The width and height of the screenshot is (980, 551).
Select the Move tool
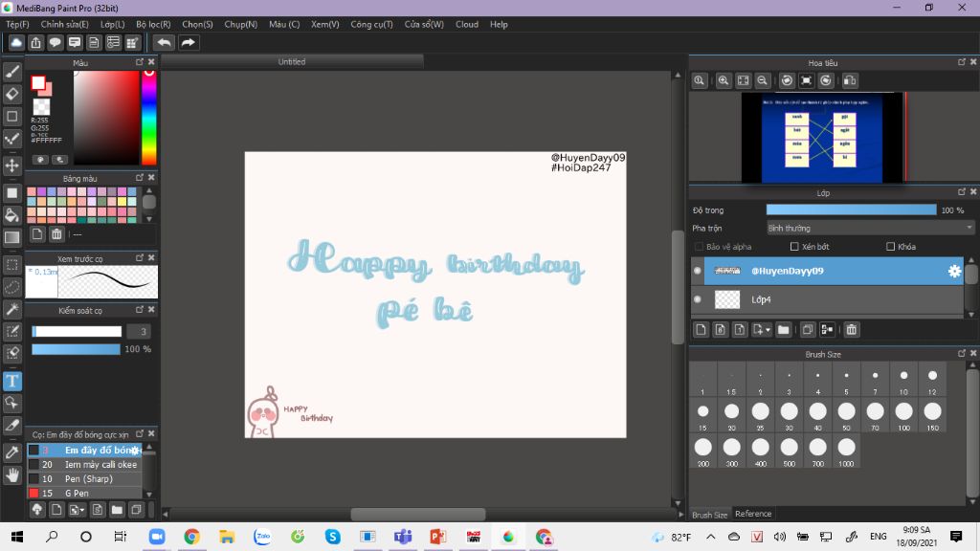coord(11,165)
